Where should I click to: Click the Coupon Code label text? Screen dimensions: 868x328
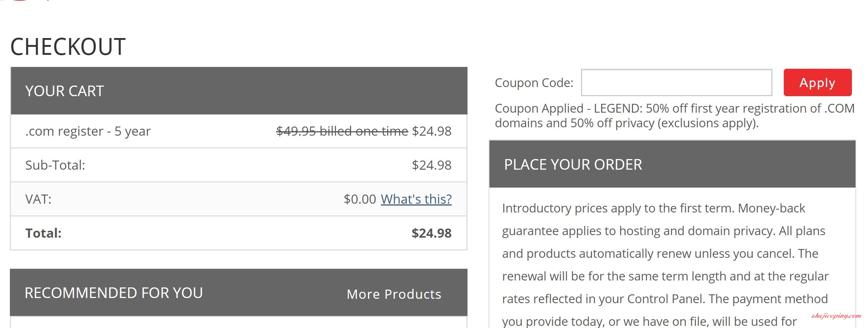point(534,83)
